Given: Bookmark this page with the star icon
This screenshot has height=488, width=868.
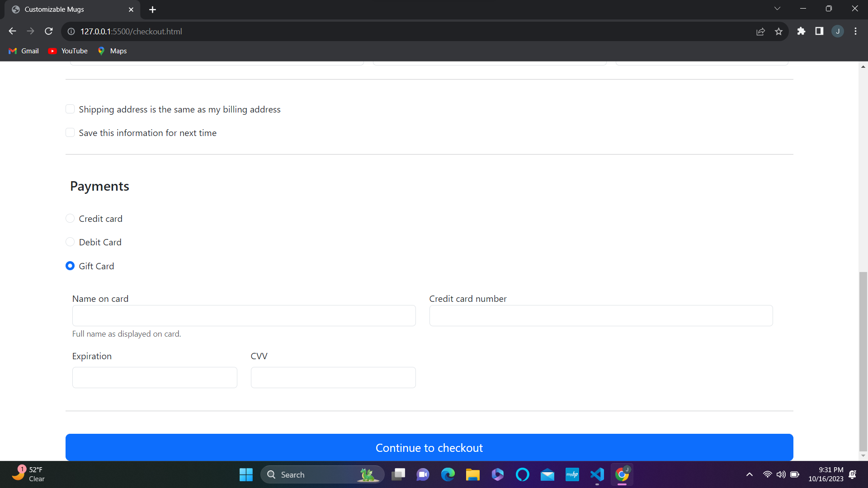Looking at the screenshot, I should (779, 31).
